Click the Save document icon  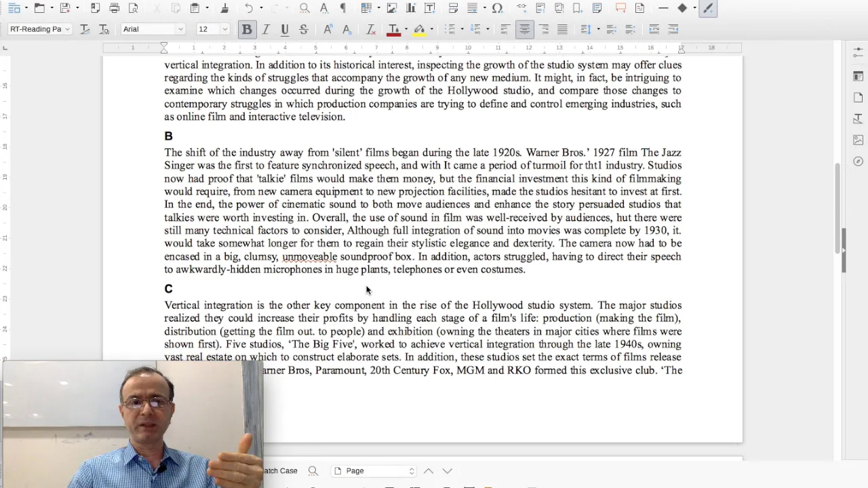click(65, 8)
